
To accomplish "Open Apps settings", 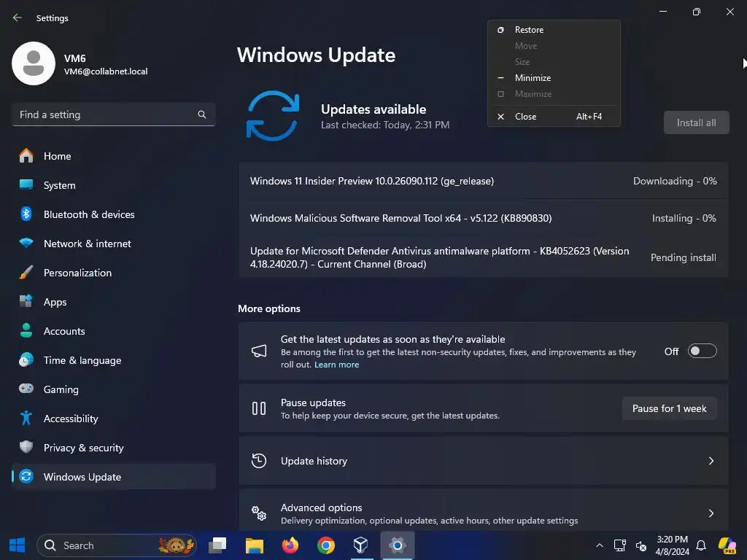I will [113, 302].
